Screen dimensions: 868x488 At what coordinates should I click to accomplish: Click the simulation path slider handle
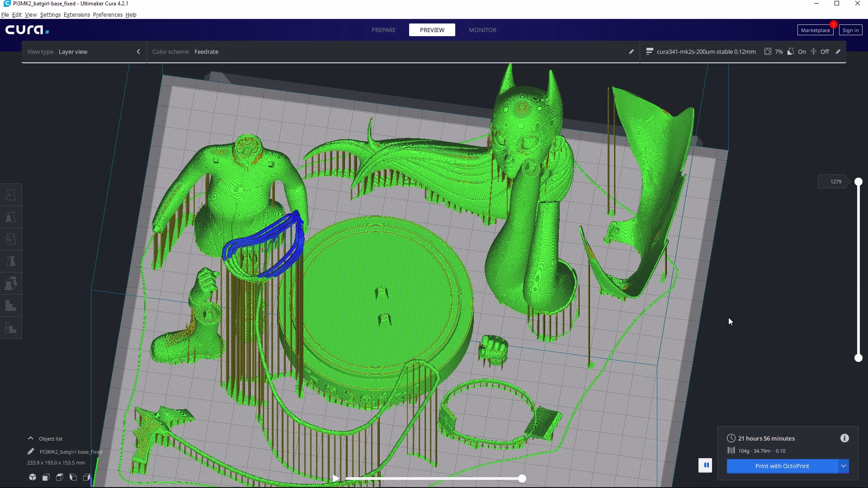[x=522, y=479]
